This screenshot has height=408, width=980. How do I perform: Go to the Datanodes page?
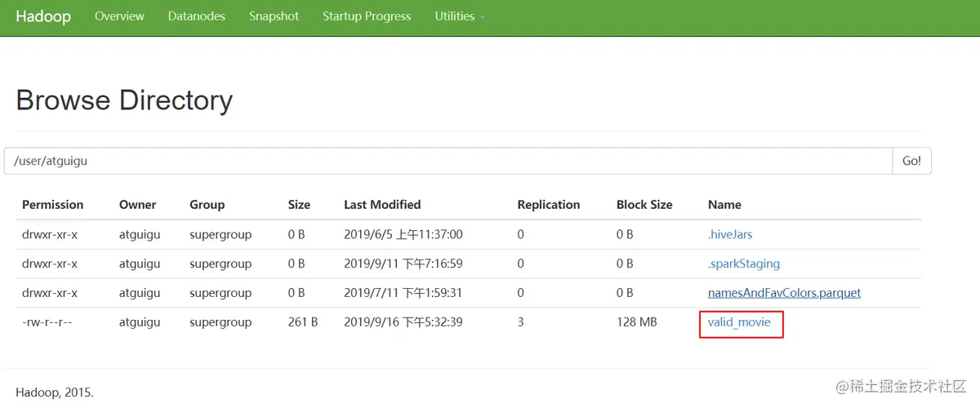pyautogui.click(x=197, y=16)
